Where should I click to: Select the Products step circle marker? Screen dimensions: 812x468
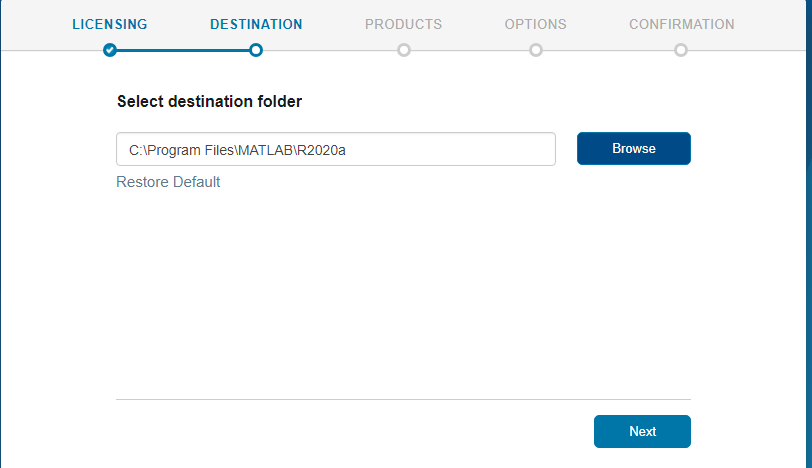[x=403, y=50]
